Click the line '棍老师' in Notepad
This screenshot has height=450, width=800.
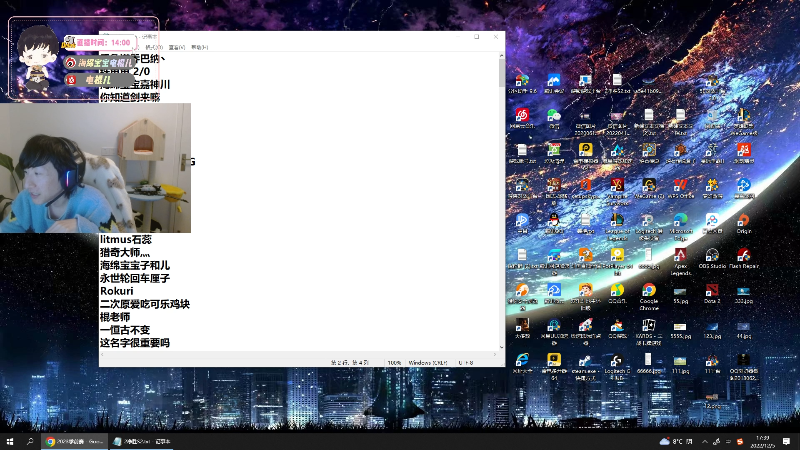115,317
